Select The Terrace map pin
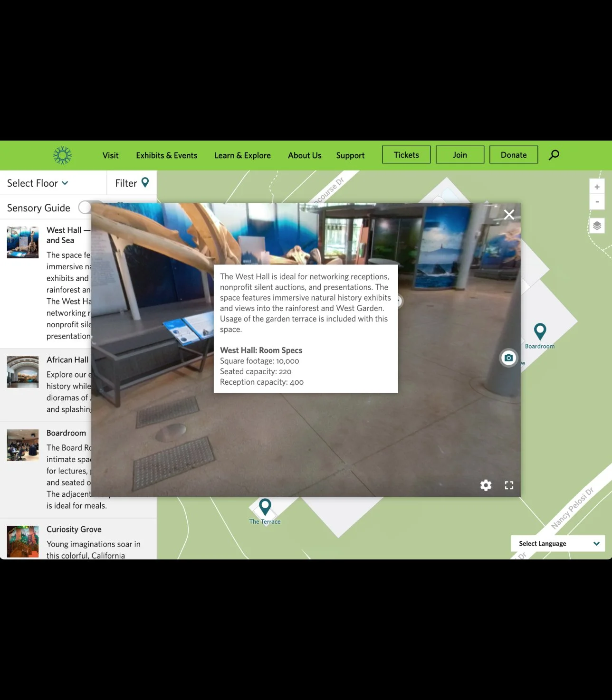This screenshot has height=700, width=612. pyautogui.click(x=265, y=507)
